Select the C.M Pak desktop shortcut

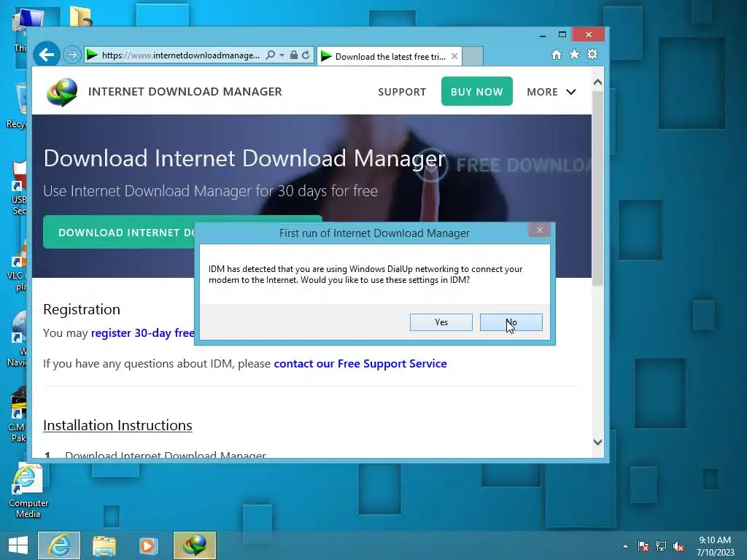click(x=18, y=416)
